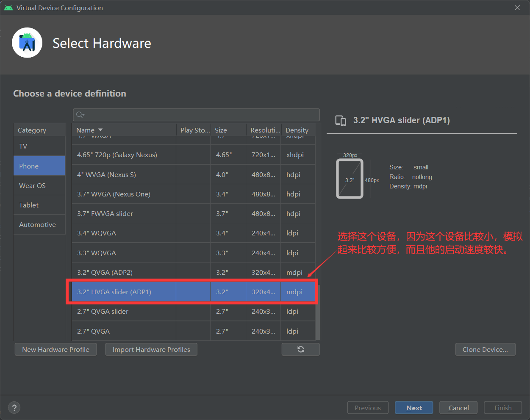Select 3.7" FWVGA slider device
Image resolution: width=530 pixels, height=420 pixels.
(x=194, y=213)
